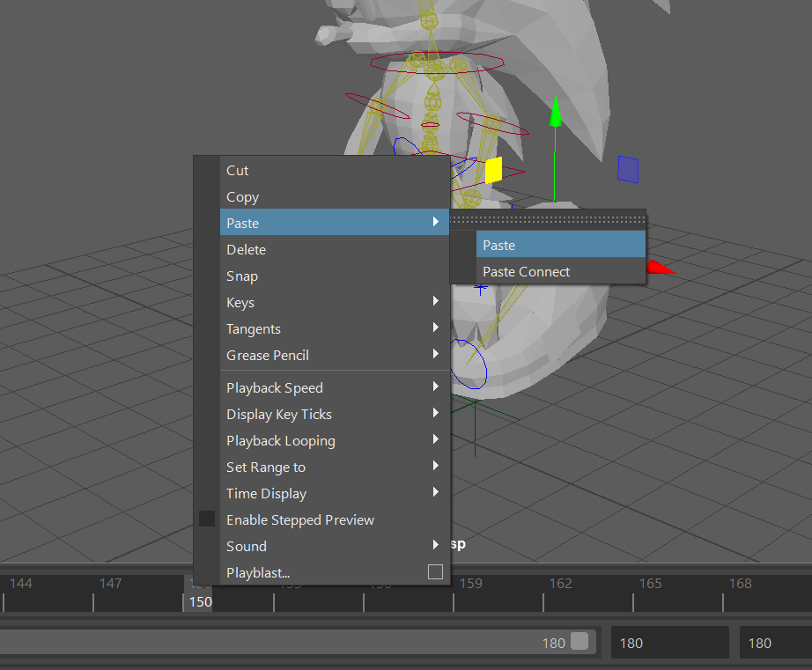
Task: Enable the Stepped Preview checkbox
Action: tap(207, 519)
